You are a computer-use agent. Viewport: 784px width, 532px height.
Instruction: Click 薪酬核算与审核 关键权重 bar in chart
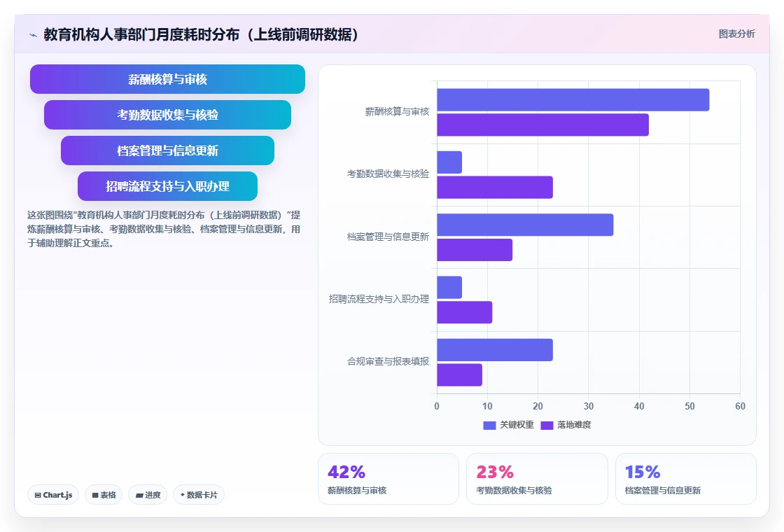tap(573, 100)
